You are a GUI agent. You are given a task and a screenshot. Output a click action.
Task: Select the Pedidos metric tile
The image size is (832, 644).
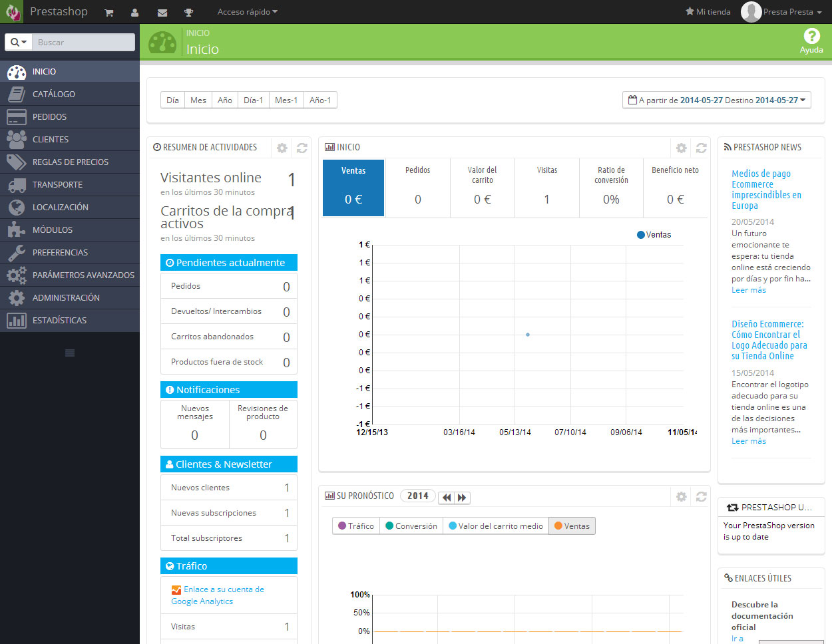418,188
